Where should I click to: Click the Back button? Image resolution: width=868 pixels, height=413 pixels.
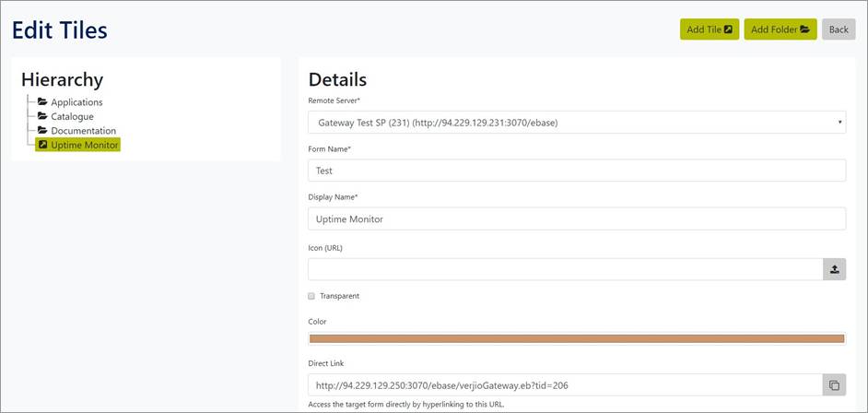click(838, 29)
